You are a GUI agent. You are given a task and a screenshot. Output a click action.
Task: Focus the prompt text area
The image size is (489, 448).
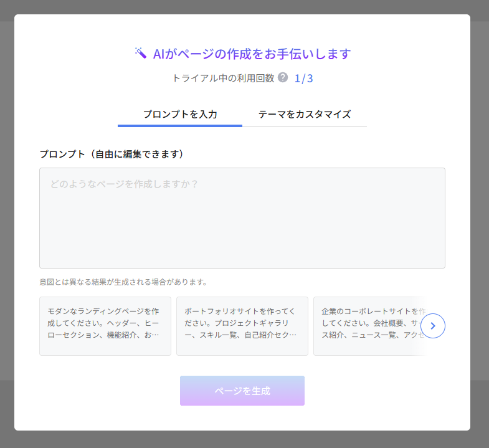click(x=242, y=218)
